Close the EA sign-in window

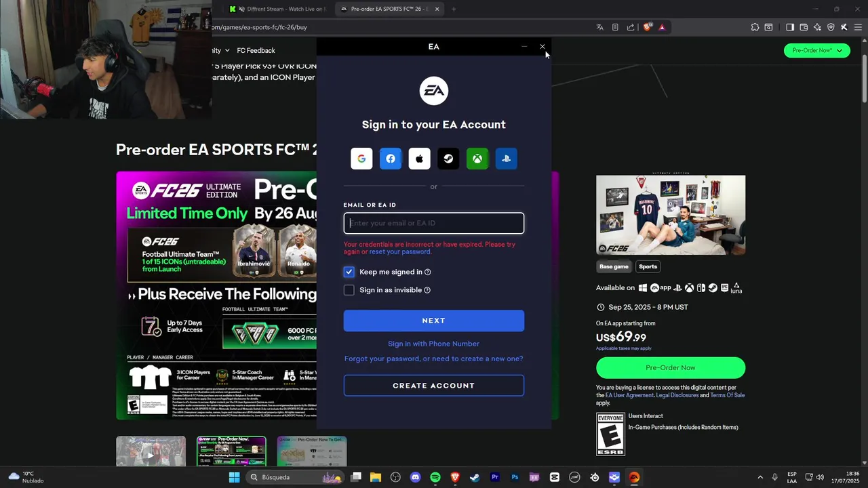coord(542,47)
